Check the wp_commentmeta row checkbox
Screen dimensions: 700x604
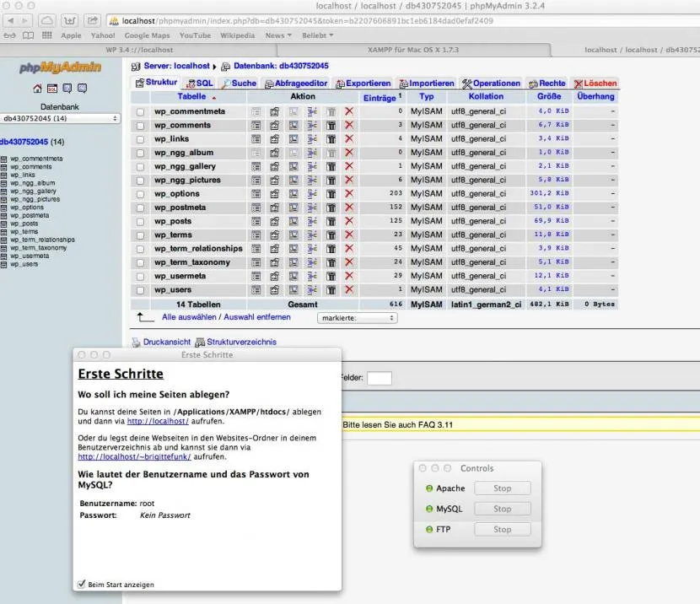(x=140, y=112)
